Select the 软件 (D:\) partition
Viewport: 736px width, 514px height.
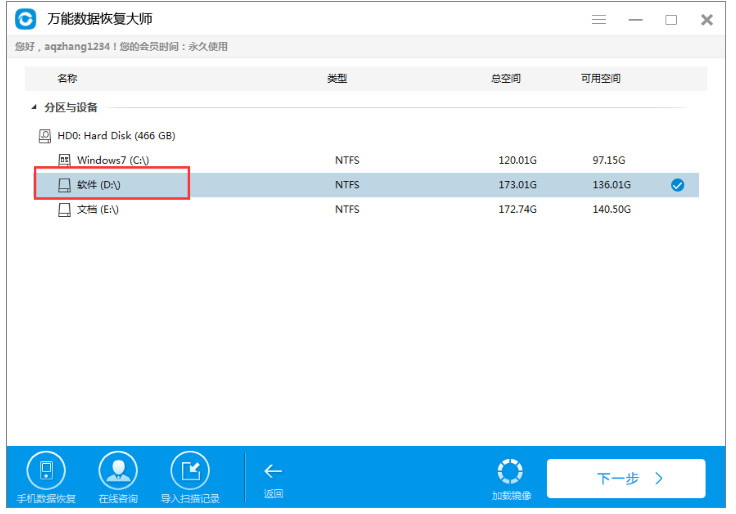(98, 185)
